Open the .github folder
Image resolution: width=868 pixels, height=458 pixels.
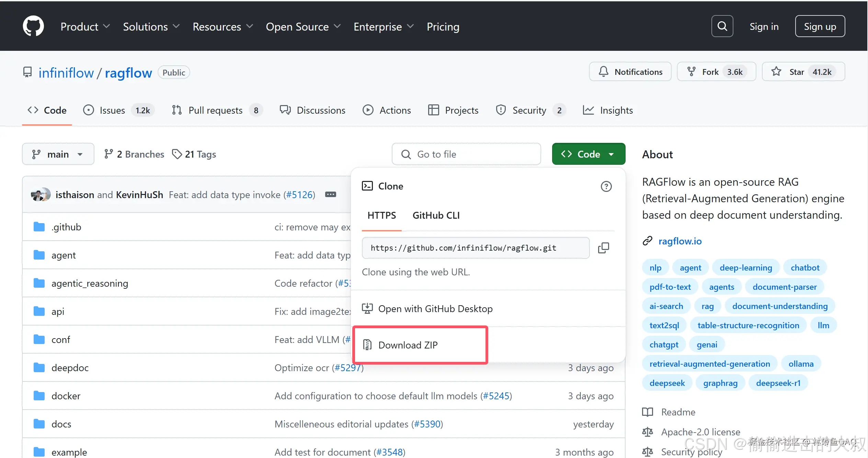66,227
